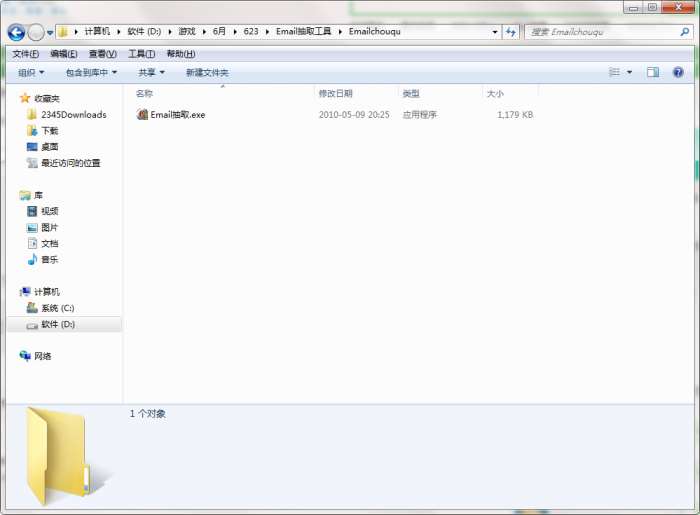This screenshot has height=515, width=700.
Task: Click the refresh button beside address bar
Action: pos(511,32)
